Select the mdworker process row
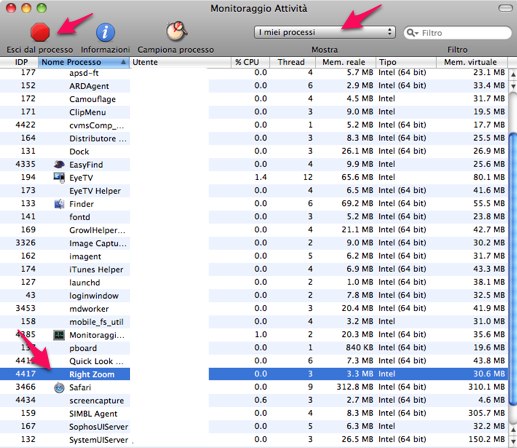This screenshot has height=448, width=517. click(x=253, y=308)
